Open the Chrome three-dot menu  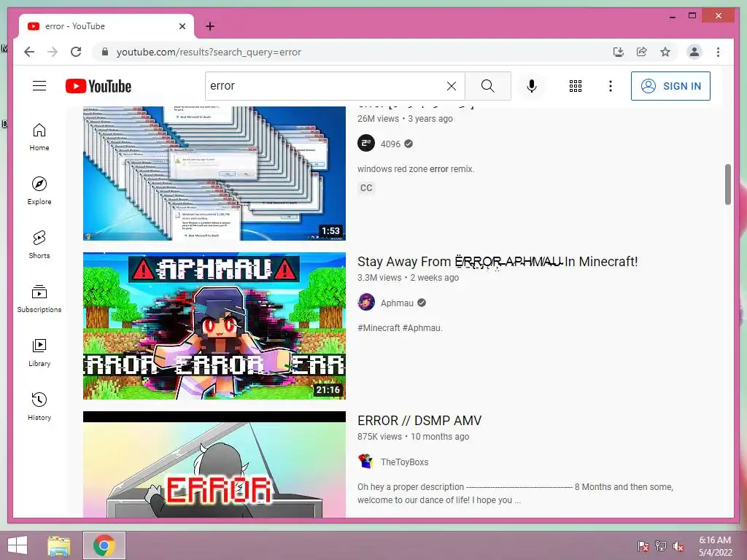click(x=718, y=52)
